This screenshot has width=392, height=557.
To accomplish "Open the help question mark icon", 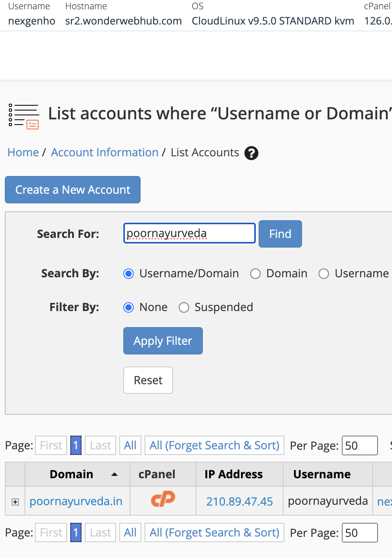I will point(251,153).
